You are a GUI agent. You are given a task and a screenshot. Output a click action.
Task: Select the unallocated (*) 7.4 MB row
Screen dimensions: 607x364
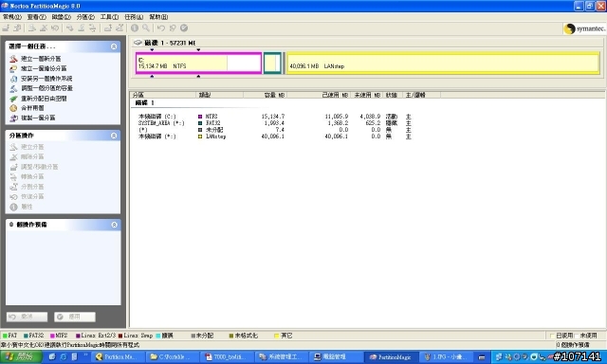[275, 130]
